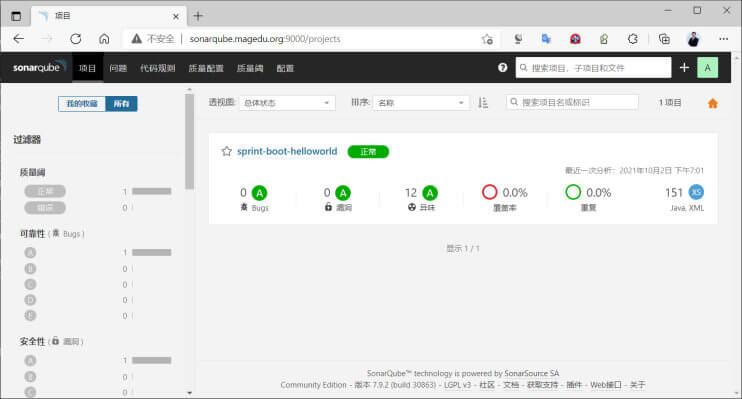Filter reliability by rating B
This screenshot has width=742, height=399.
click(x=30, y=269)
